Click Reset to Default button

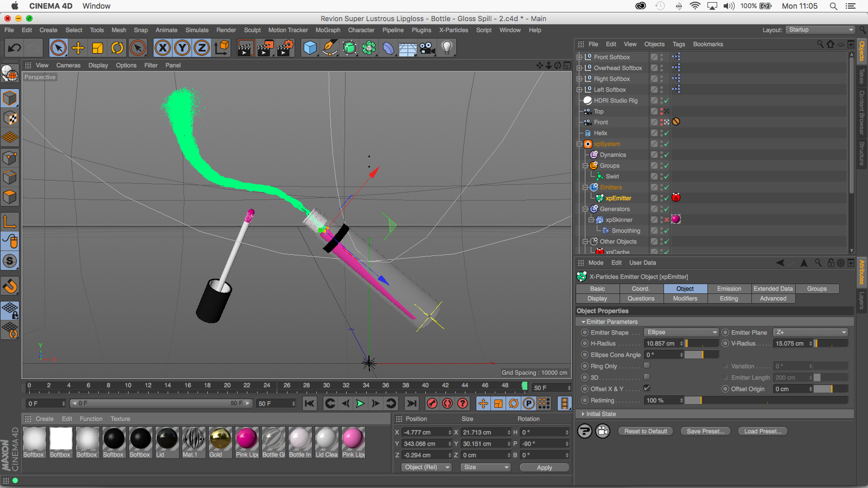[x=646, y=431]
